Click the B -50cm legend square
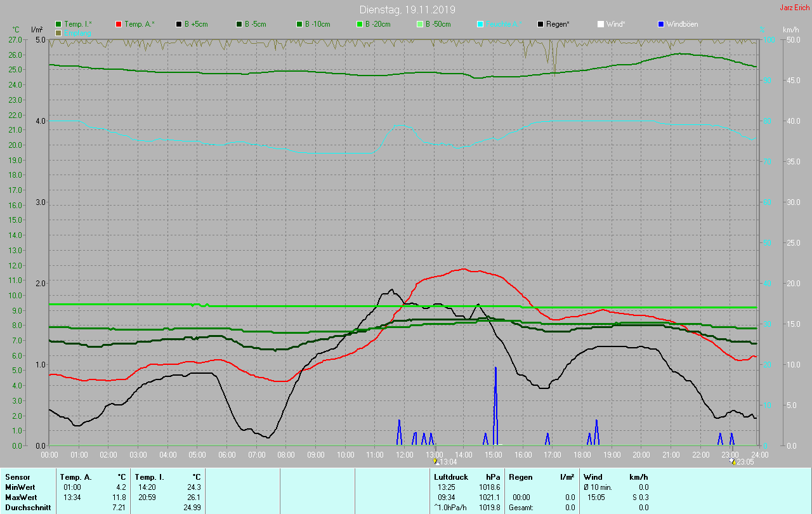This screenshot has width=812, height=514. pyautogui.click(x=420, y=24)
